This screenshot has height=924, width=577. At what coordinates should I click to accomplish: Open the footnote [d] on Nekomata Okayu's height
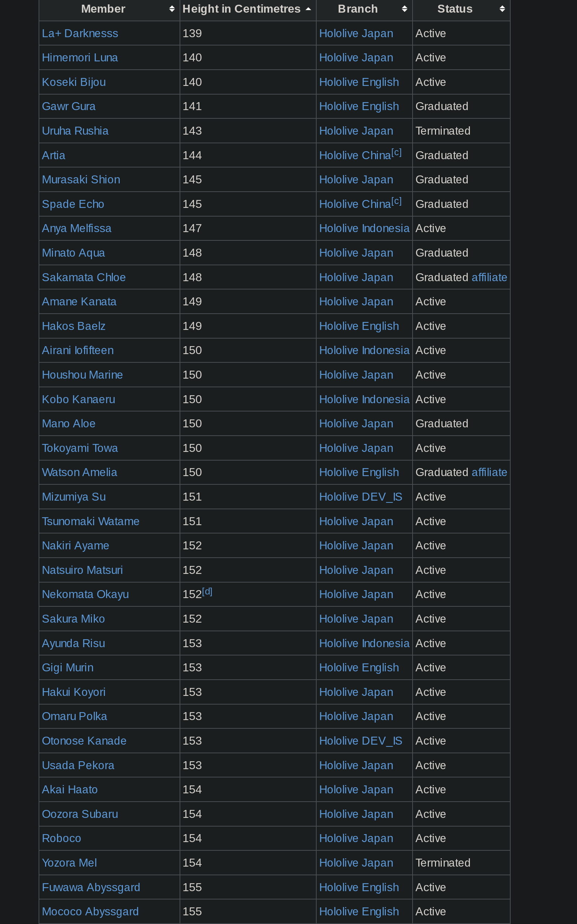coord(207,592)
